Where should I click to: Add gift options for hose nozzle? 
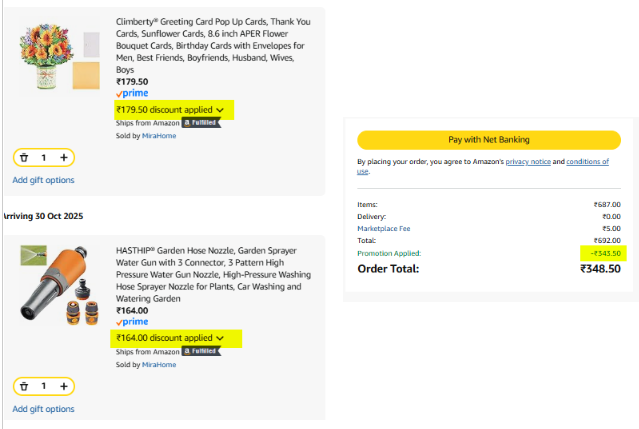[43, 409]
